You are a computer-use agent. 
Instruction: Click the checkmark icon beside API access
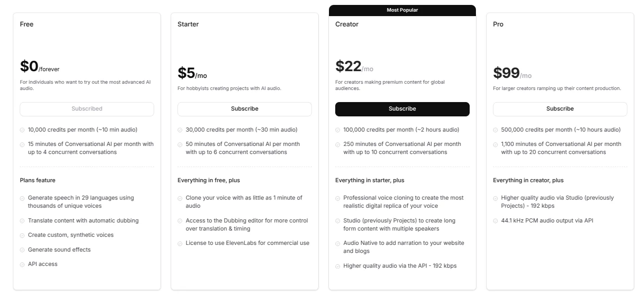pos(22,264)
